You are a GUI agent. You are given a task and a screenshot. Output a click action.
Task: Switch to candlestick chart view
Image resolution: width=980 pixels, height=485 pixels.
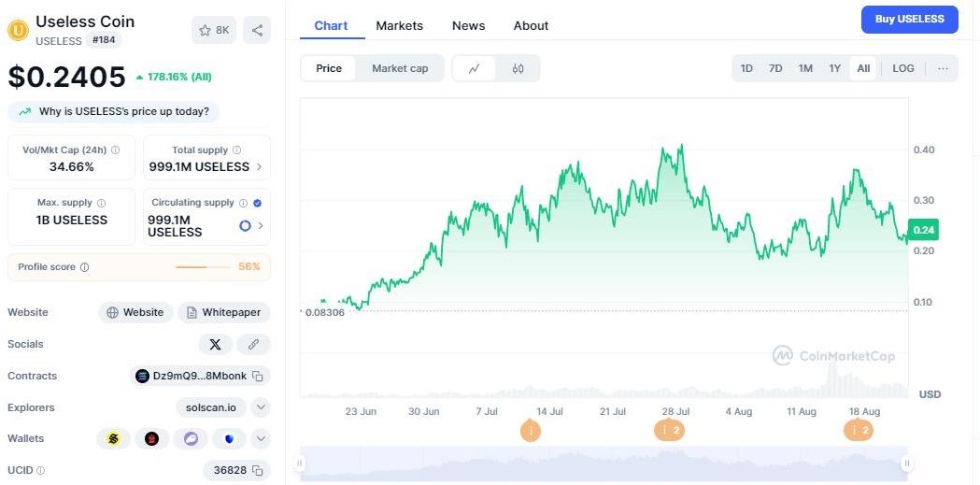coord(518,68)
